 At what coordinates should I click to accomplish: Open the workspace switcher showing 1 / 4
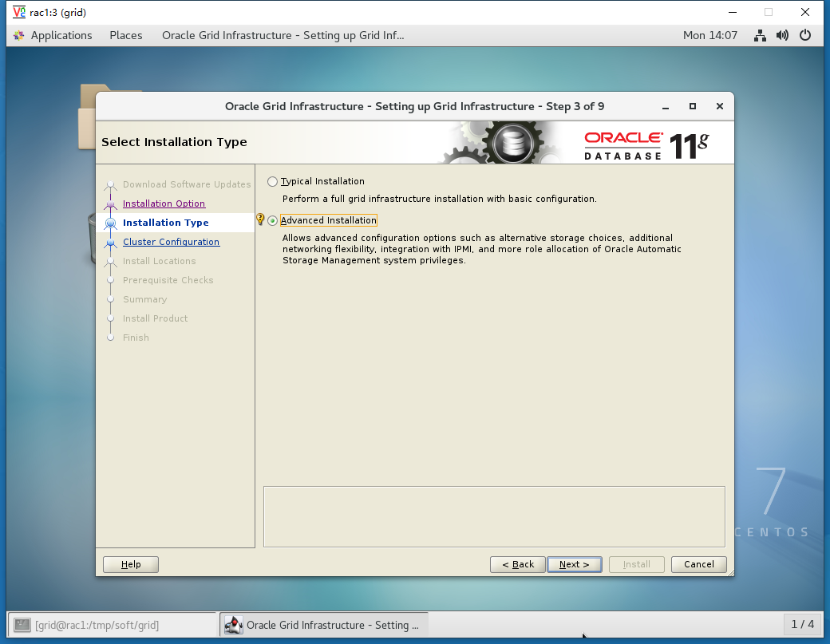click(803, 624)
